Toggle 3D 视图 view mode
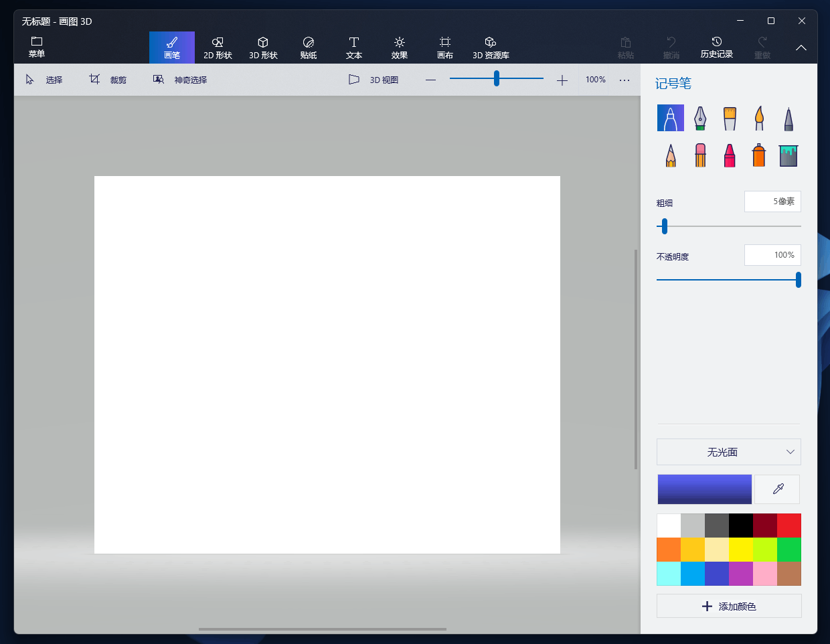 373,80
